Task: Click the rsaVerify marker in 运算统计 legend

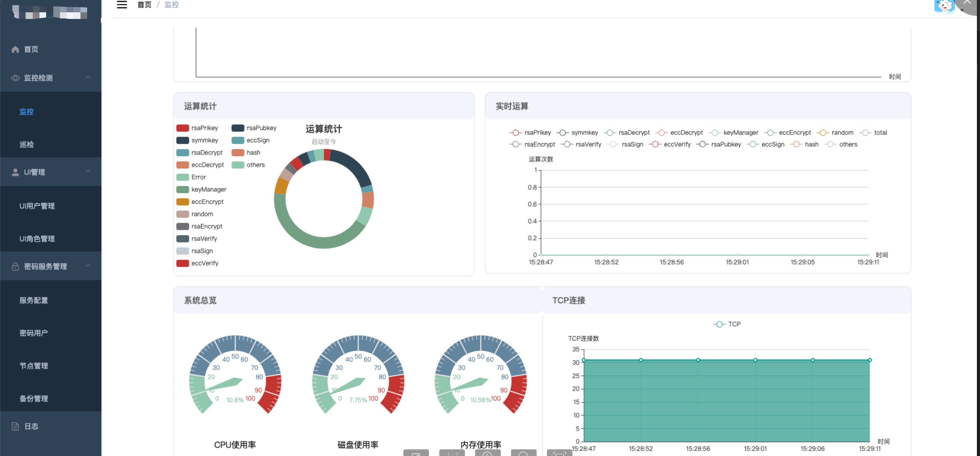Action: [183, 239]
